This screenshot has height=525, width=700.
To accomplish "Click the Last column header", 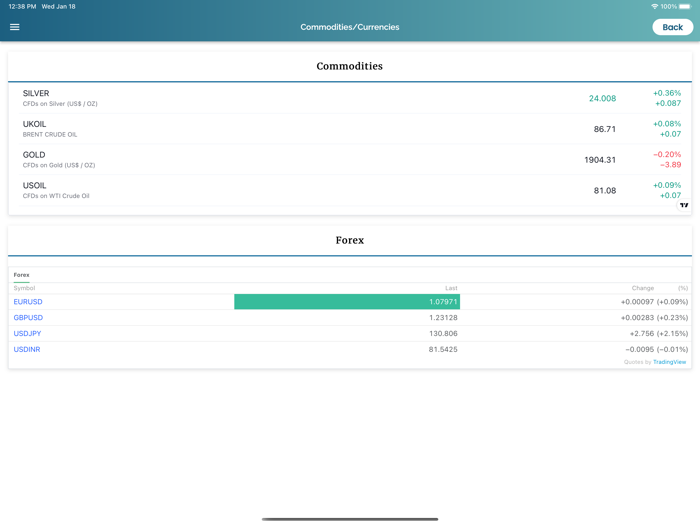I will coord(451,288).
